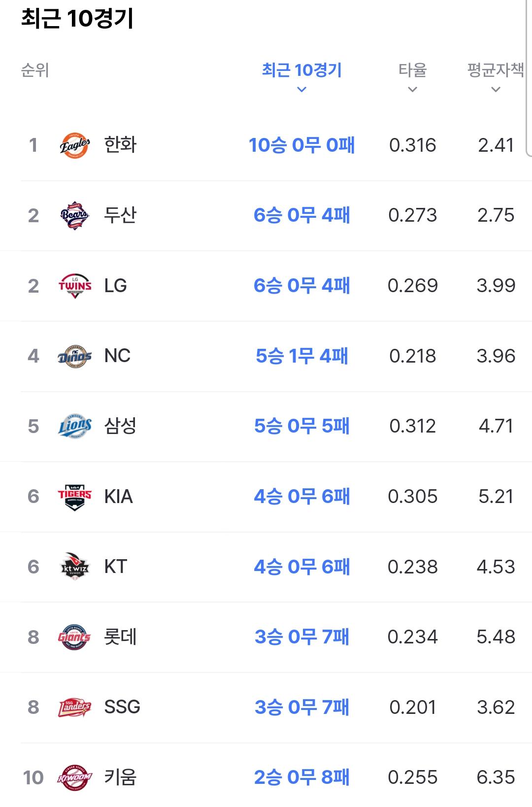
Task: Sort by 최근 10경기 chevron arrow
Action: (302, 90)
